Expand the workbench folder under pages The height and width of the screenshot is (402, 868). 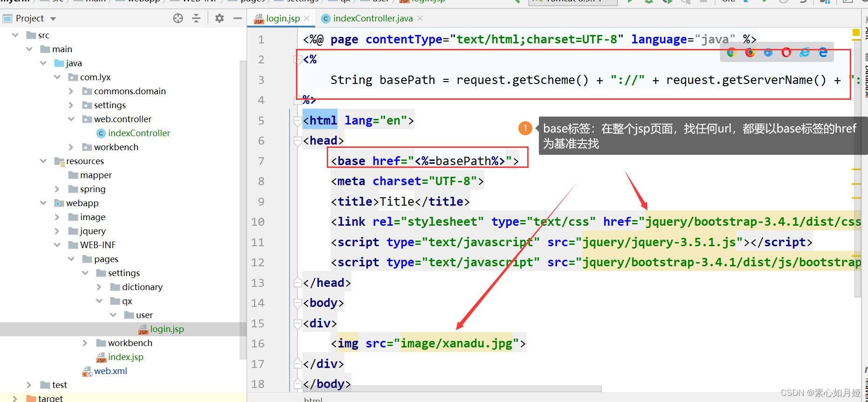click(85, 343)
